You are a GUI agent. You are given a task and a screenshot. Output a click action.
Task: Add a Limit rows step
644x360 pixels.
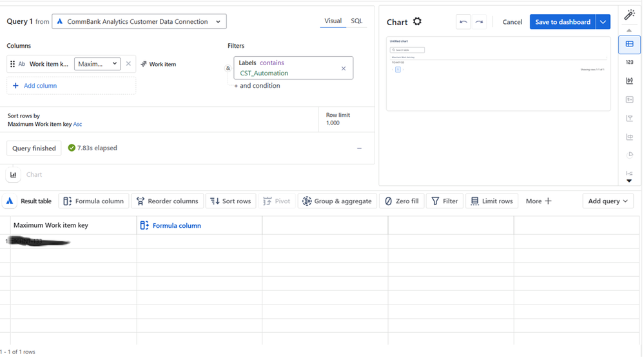[x=492, y=201]
